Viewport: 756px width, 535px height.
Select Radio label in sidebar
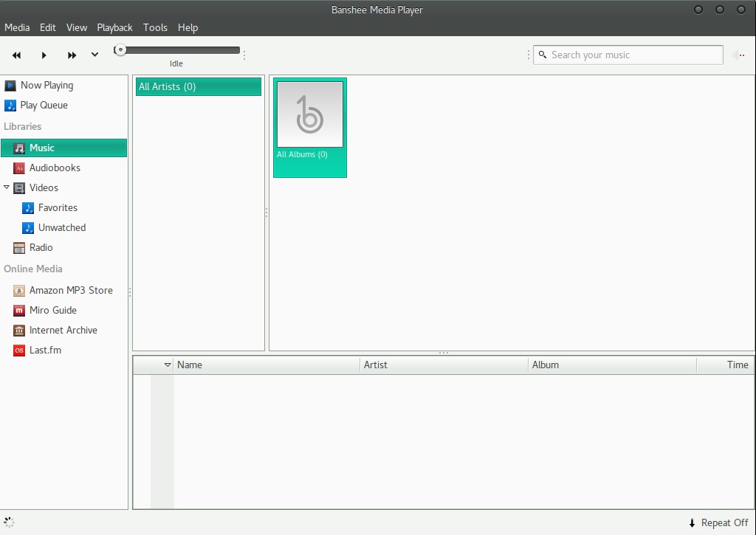click(41, 248)
